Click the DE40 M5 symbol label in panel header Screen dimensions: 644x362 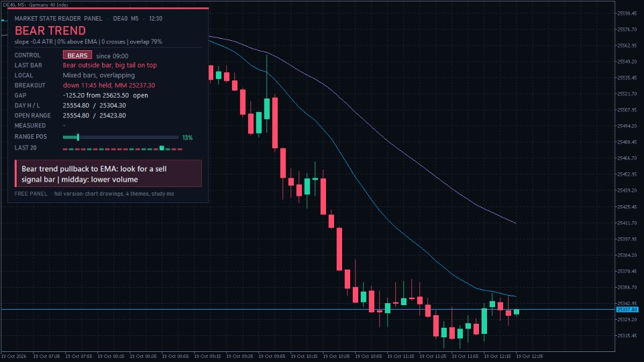(x=125, y=19)
